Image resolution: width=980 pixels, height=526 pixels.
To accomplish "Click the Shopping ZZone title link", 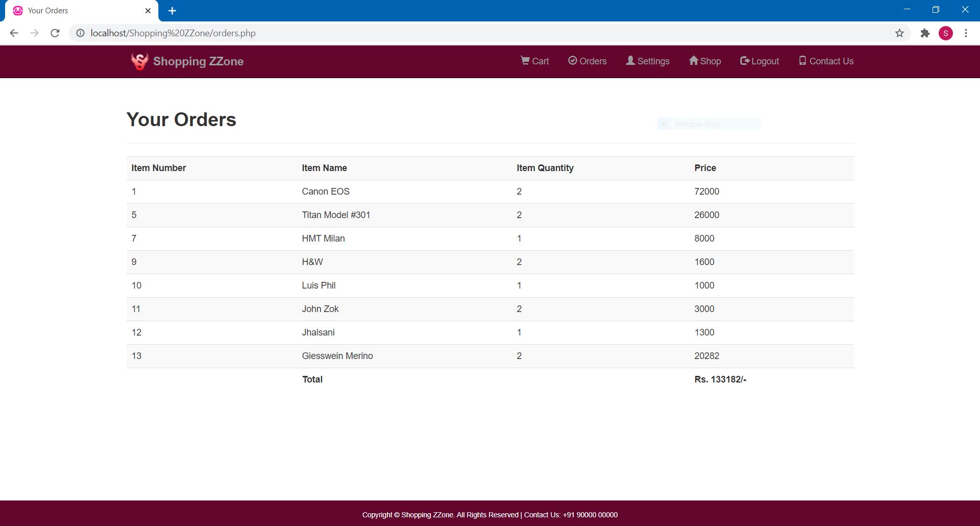I will click(x=198, y=61).
